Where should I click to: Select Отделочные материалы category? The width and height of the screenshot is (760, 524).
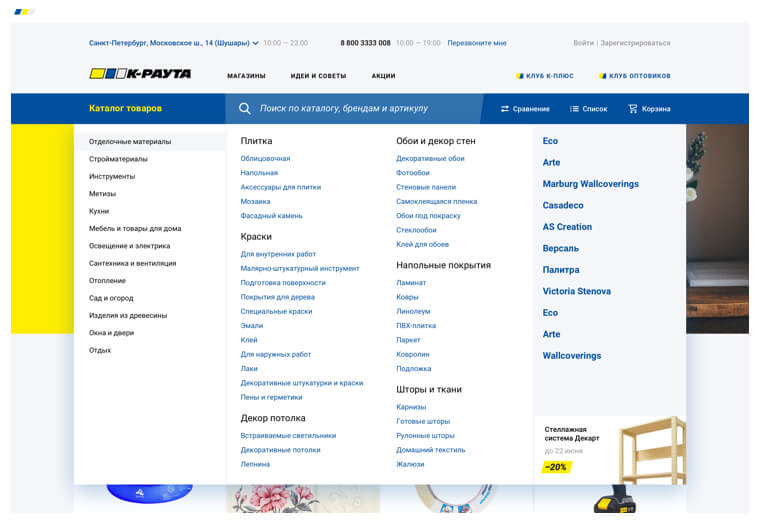[130, 141]
